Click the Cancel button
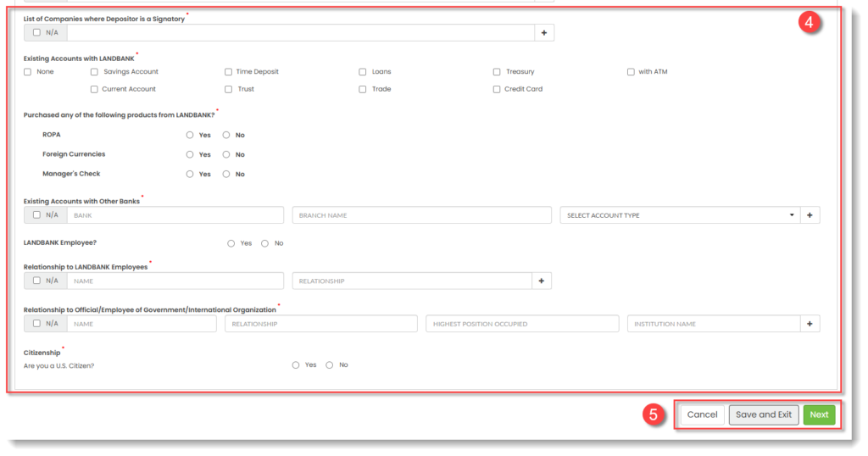This screenshot has height=456, width=868. tap(702, 414)
